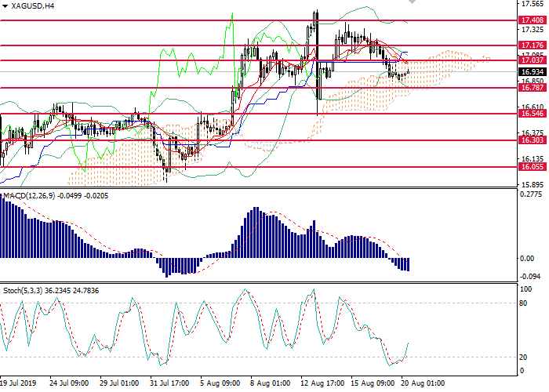549x392 pixels.
Task: Click the 20 Aug 01:00 time label
Action: point(422,385)
